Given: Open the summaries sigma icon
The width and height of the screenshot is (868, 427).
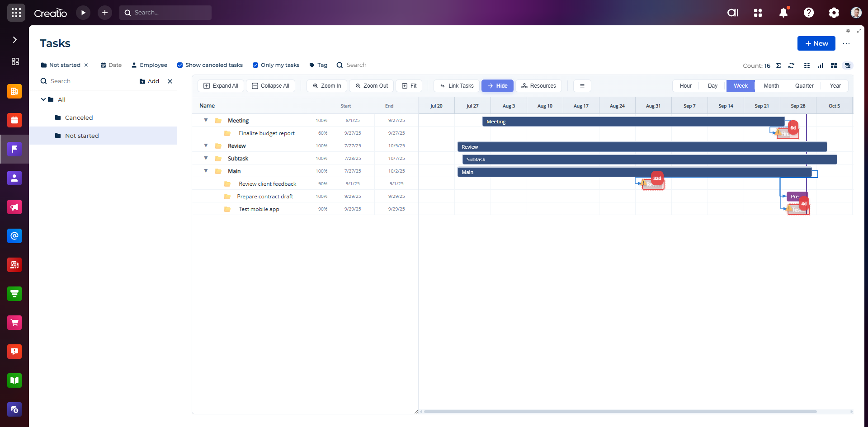Looking at the screenshot, I should click(778, 66).
